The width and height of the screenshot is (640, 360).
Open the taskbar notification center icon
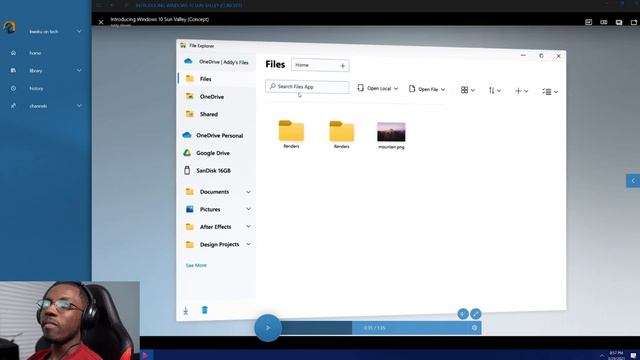(x=633, y=356)
